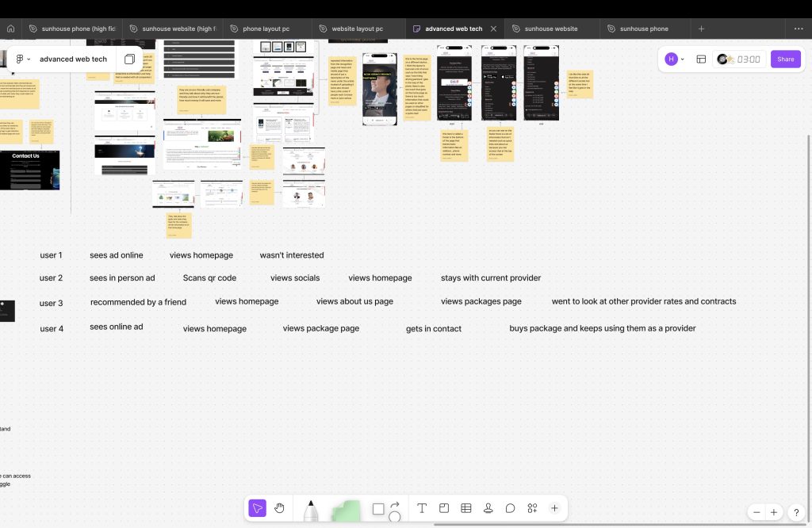This screenshot has width=812, height=528.
Task: Select the Marker pen tool
Action: (x=311, y=510)
